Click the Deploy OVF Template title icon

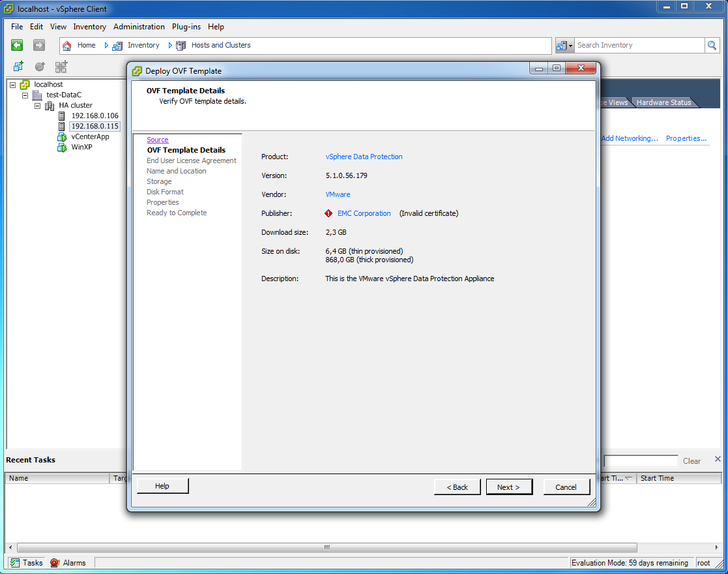tap(137, 71)
